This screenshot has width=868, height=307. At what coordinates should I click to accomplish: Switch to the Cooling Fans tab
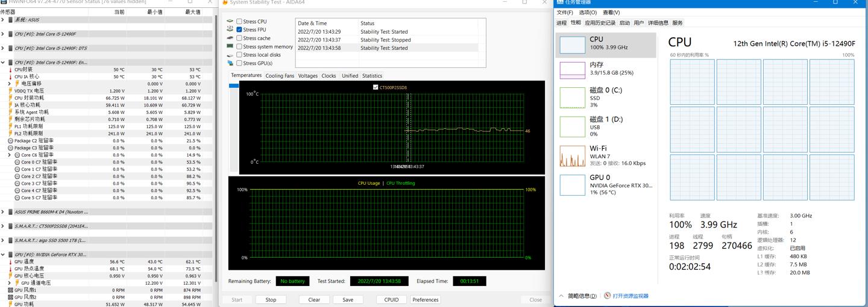click(x=280, y=76)
